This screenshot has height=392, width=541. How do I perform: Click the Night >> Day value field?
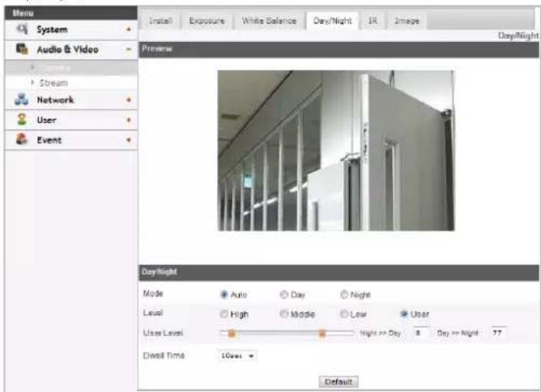421,333
